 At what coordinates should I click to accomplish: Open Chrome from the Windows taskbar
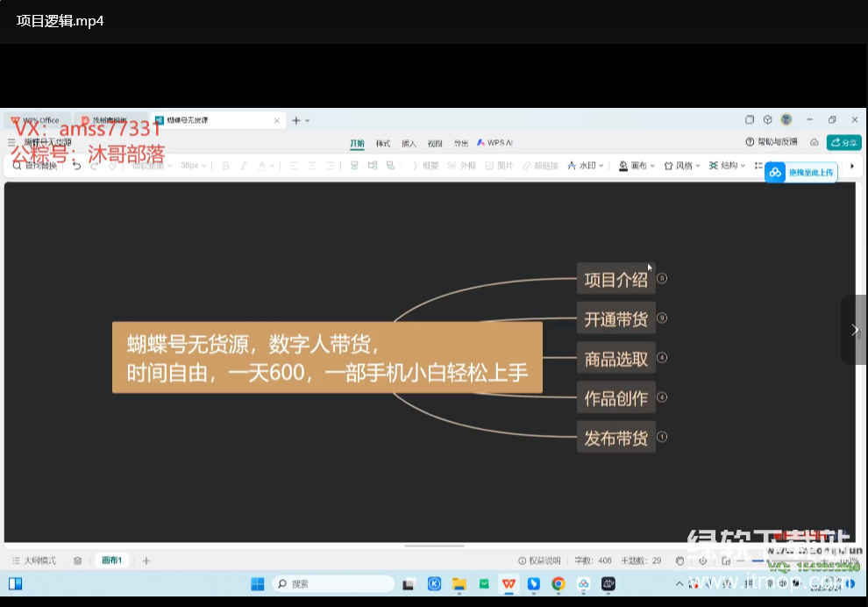pyautogui.click(x=559, y=583)
